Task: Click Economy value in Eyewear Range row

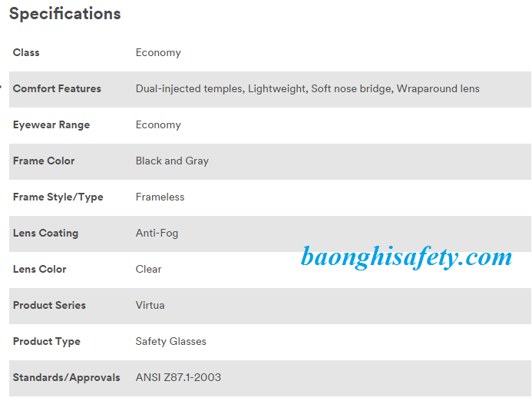Action: 158,124
